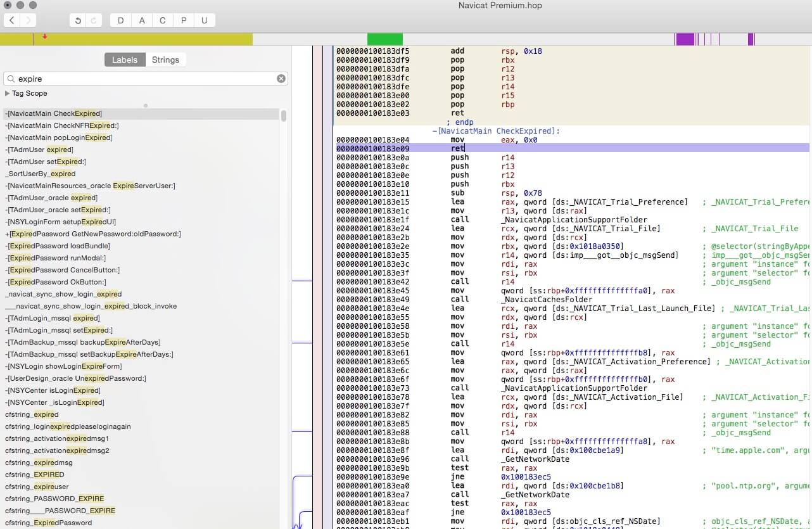The height and width of the screenshot is (529, 812).
Task: Set code type with C button
Action: [163, 20]
